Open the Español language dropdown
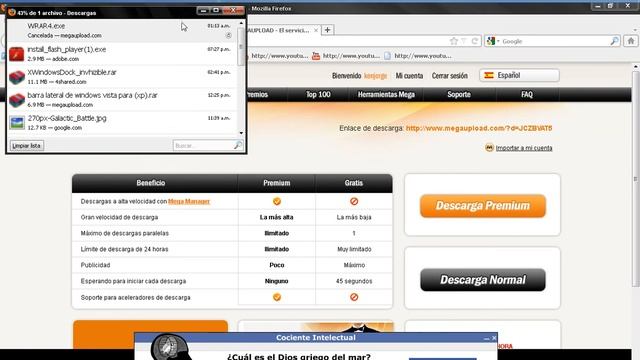This screenshot has width=640, height=360. click(520, 76)
